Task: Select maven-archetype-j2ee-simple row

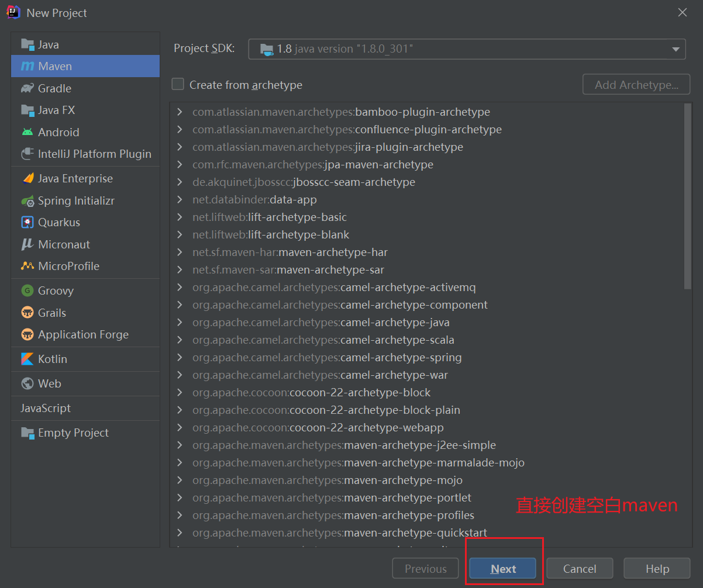Action: click(427, 445)
